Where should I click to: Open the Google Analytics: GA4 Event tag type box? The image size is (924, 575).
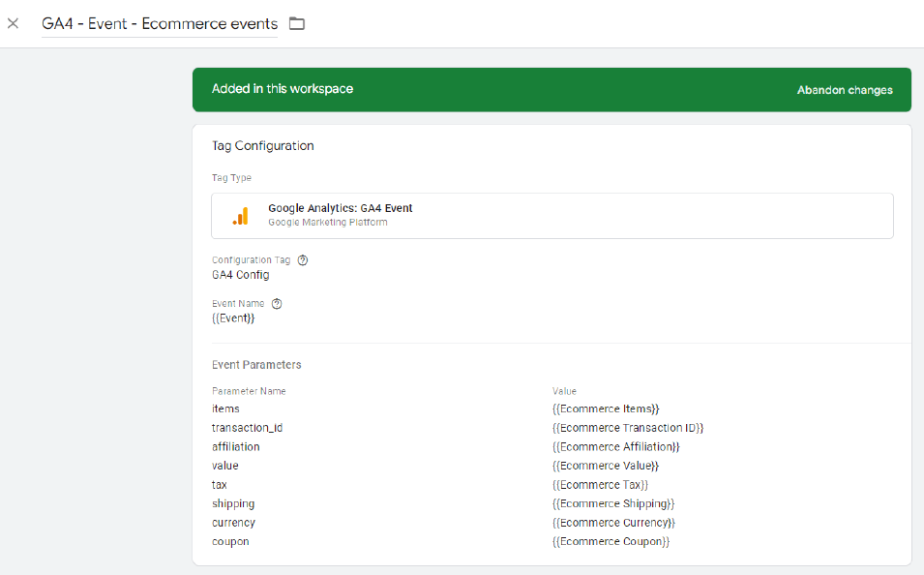point(552,216)
